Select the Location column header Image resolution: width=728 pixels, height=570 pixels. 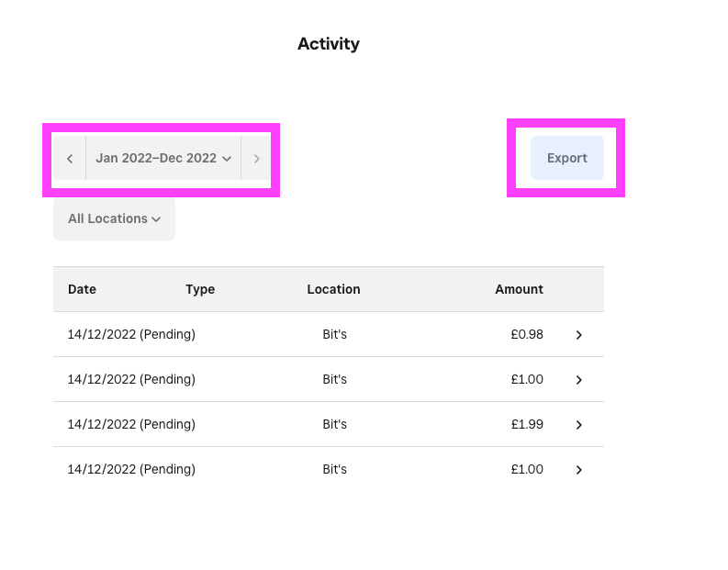[x=333, y=289]
